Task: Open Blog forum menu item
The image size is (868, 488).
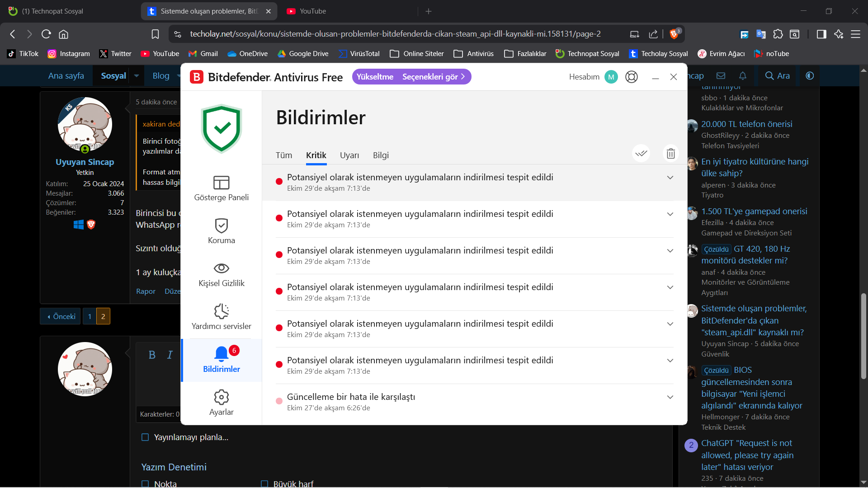Action: (x=161, y=75)
